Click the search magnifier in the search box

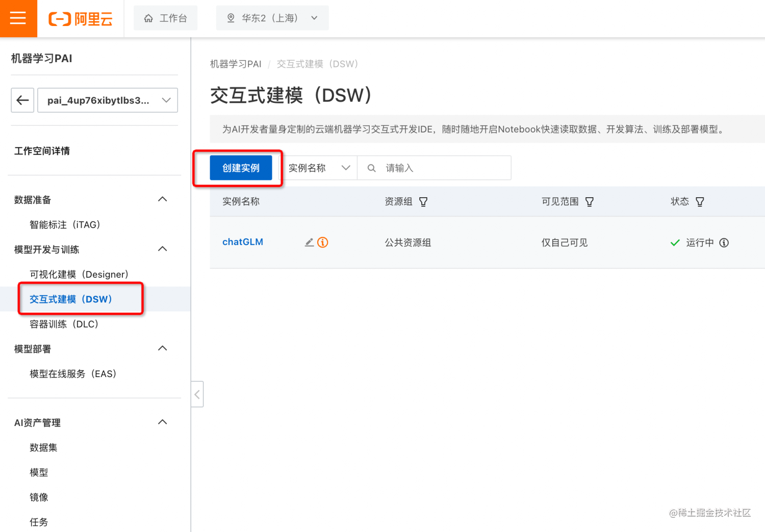371,168
